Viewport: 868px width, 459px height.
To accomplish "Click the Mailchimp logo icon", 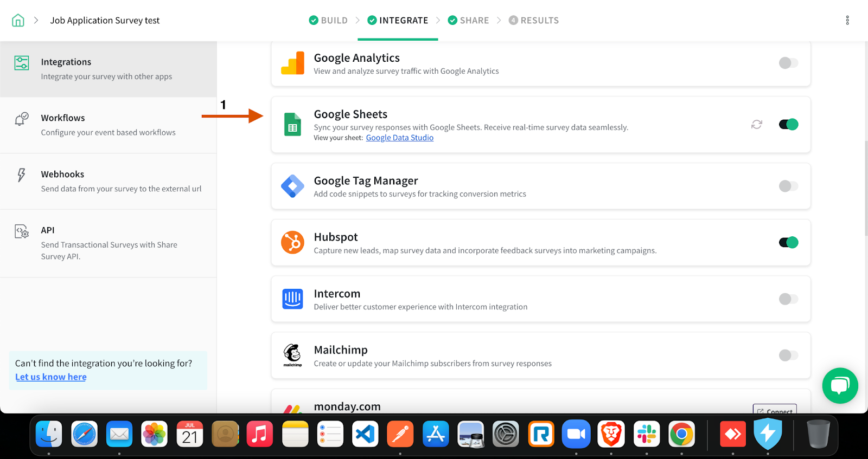I will tap(292, 355).
